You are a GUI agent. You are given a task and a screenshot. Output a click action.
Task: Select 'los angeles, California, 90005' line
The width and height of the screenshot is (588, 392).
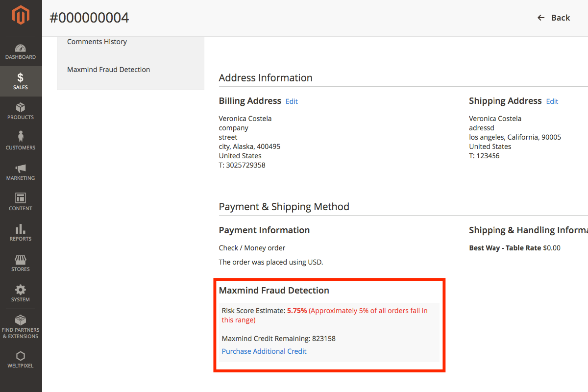point(515,137)
